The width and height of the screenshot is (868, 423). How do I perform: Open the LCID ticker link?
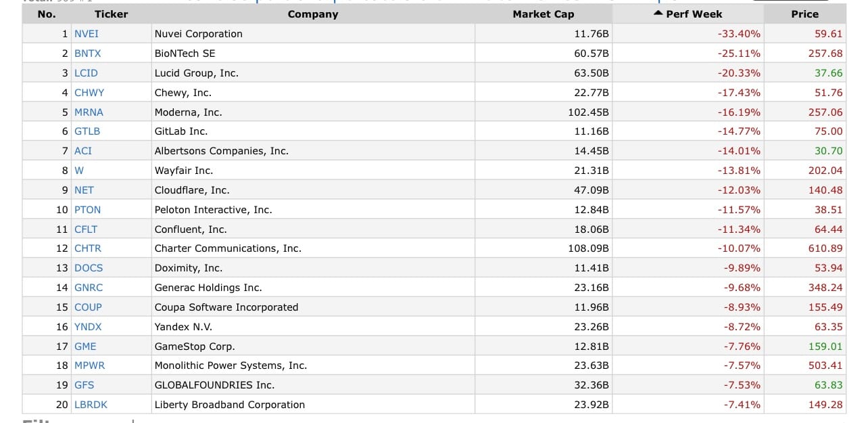(x=86, y=73)
